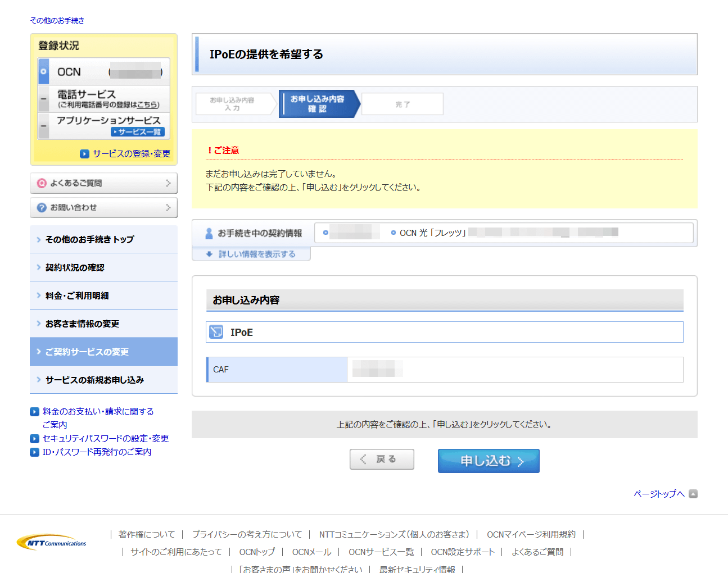Screen dimensions: 728x573
Task: Expand the アプリケーションサービス minus toggle
Action: 43,126
